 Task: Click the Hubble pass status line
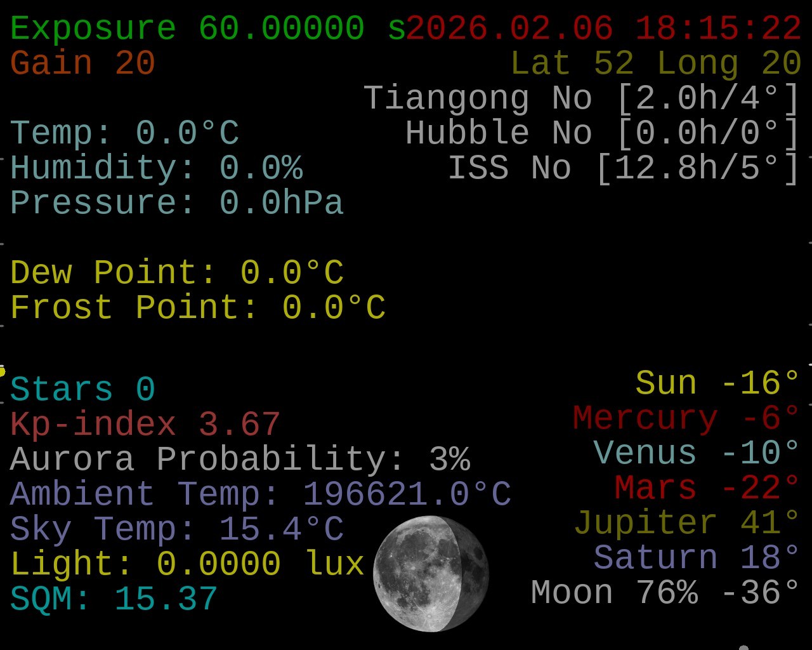[602, 133]
